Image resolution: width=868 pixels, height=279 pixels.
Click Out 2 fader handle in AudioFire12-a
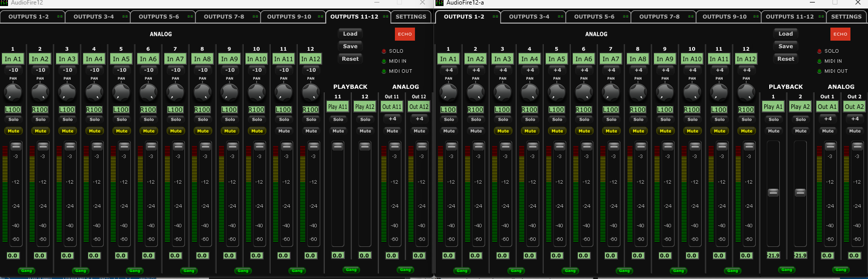coord(857,146)
